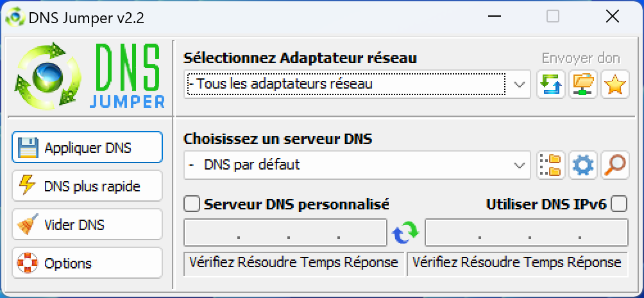Image resolution: width=644 pixels, height=298 pixels.
Task: Open the DNS groups folder-list icon
Action: (x=551, y=165)
